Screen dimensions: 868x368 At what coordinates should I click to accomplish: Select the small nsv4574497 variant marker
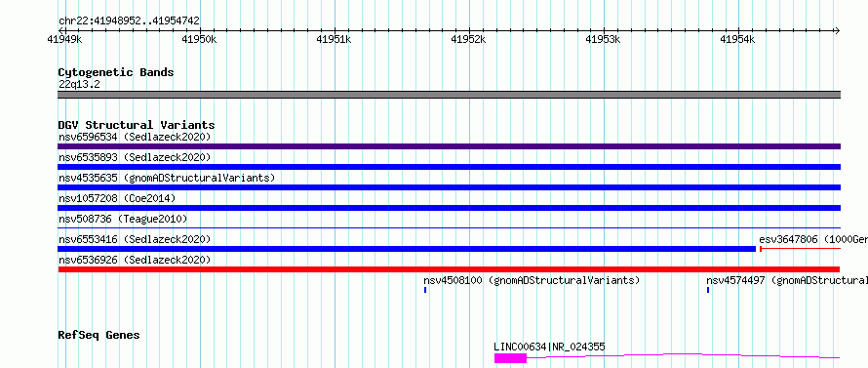708,290
